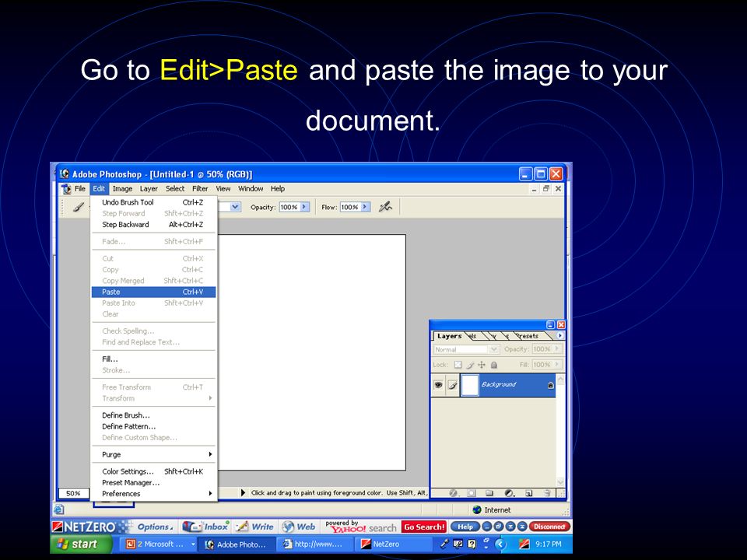Open Preset Manager... menu entry
The image size is (747, 560).
click(x=153, y=483)
